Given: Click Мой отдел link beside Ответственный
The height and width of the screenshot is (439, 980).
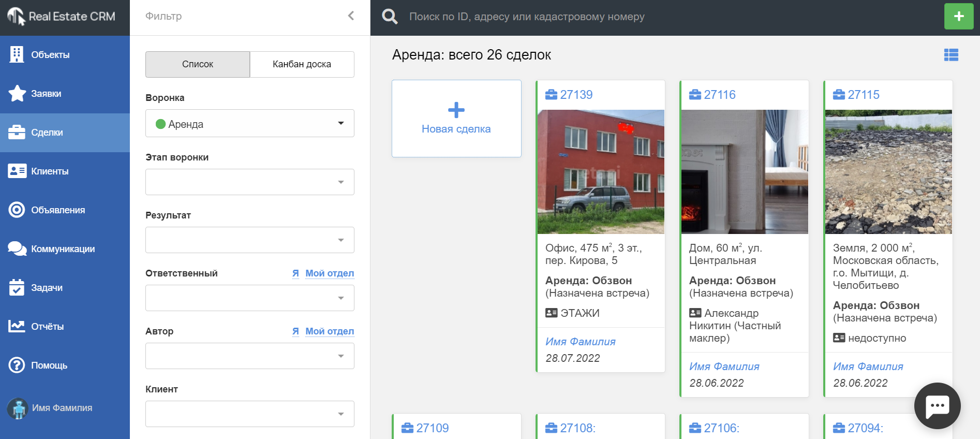Looking at the screenshot, I should [x=330, y=273].
